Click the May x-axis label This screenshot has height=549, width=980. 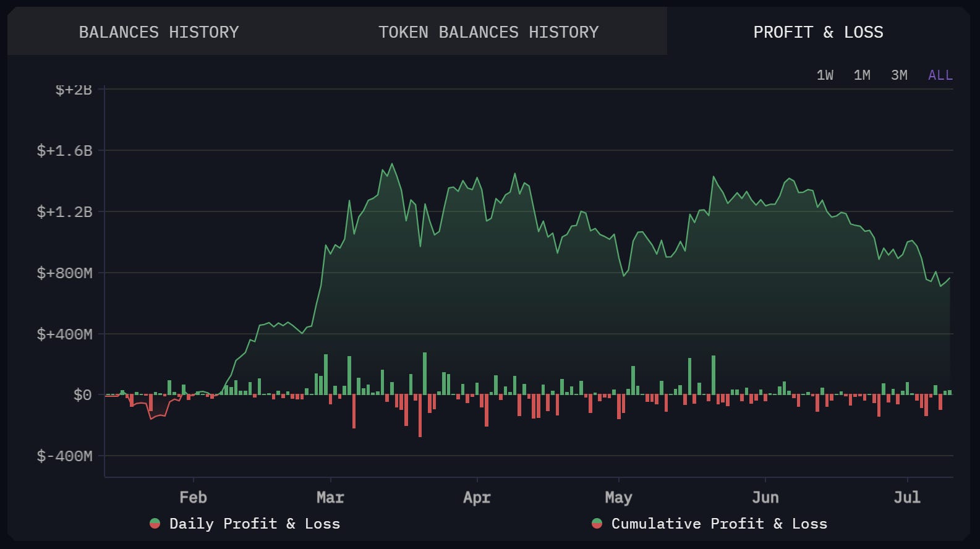618,497
